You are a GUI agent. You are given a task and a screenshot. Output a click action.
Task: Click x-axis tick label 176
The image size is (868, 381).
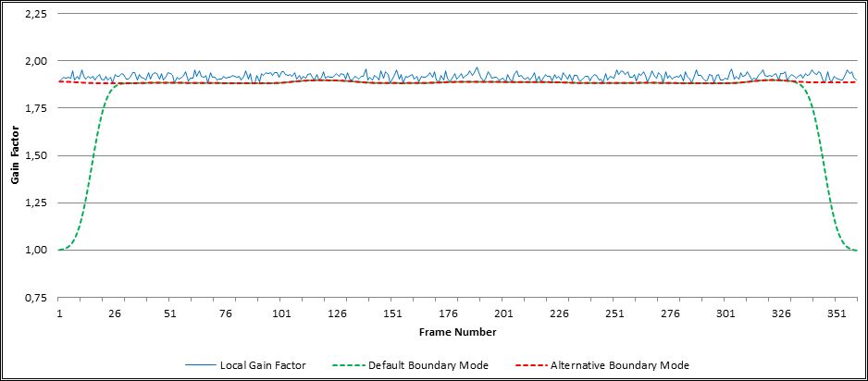click(448, 313)
